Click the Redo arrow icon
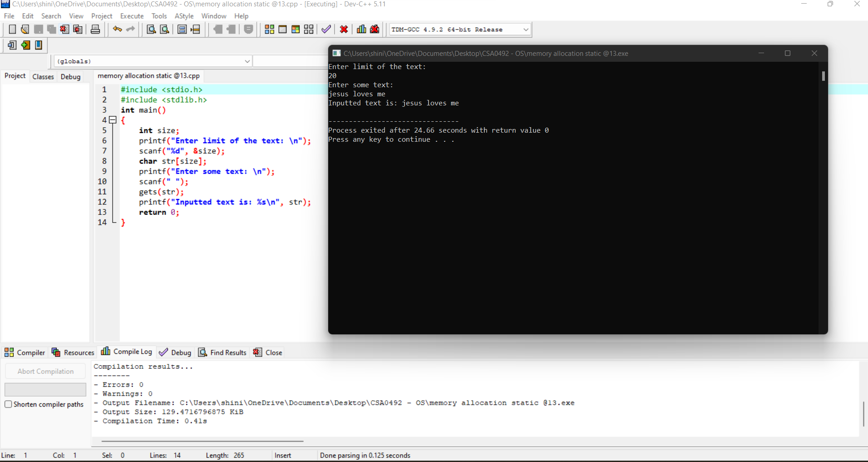 (131, 29)
